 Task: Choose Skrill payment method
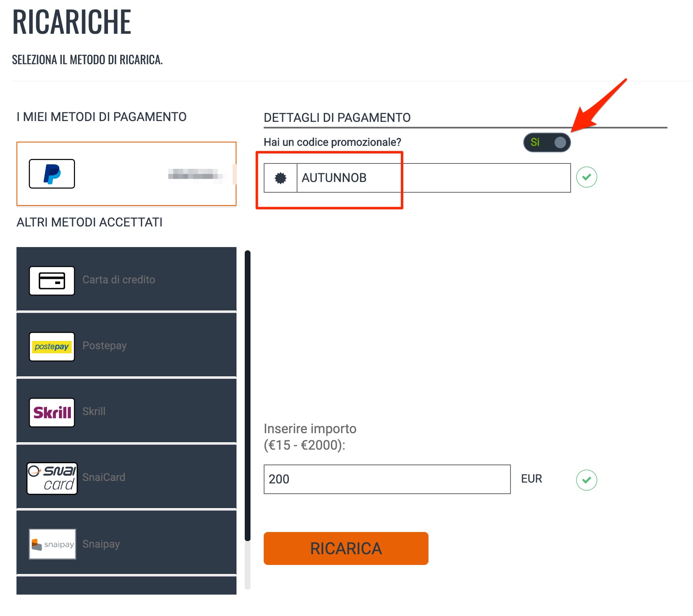click(126, 411)
